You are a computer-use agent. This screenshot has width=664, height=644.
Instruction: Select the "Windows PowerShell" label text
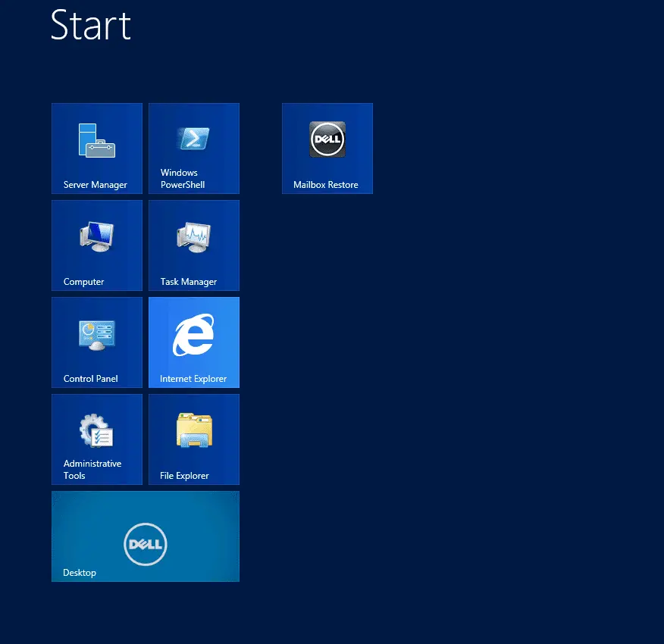pyautogui.click(x=182, y=179)
